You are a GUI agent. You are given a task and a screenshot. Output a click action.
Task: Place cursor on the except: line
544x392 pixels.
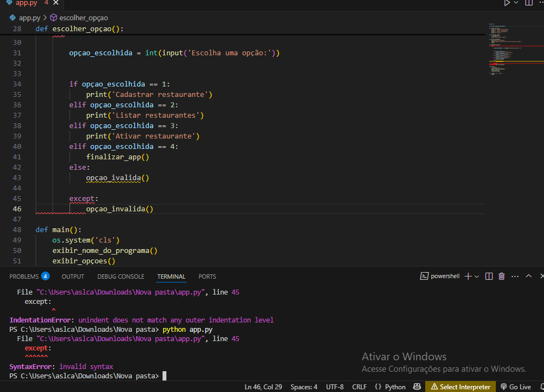(x=84, y=199)
